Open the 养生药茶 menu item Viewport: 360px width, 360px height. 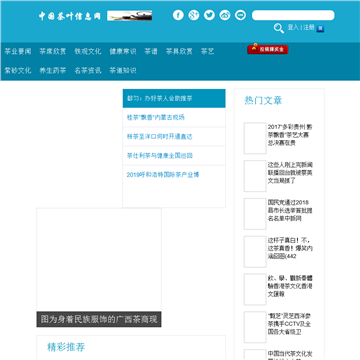[53, 70]
